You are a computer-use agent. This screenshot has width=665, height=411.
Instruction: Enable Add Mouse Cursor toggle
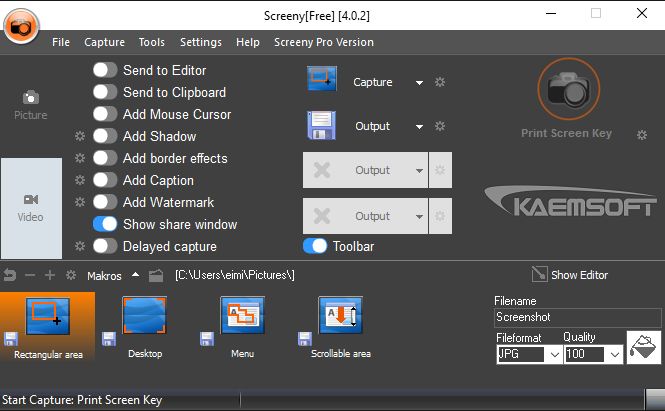point(105,114)
